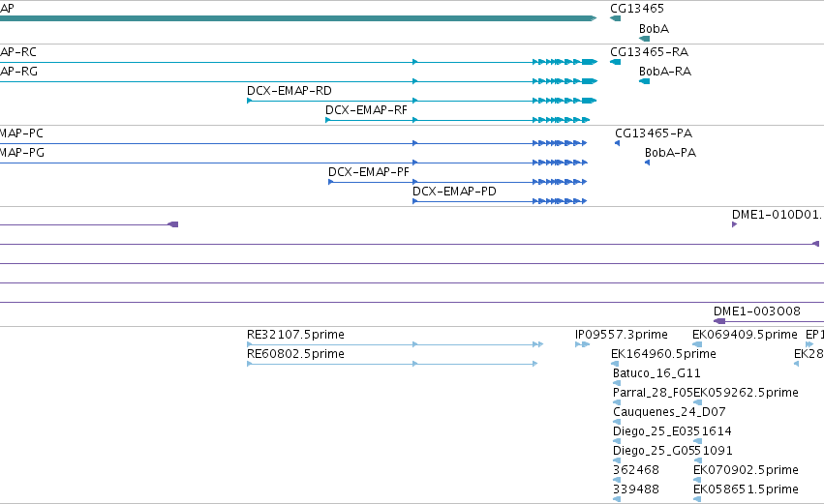
Task: Click the CG13465-PA protein arrow glyph
Action: click(x=618, y=143)
